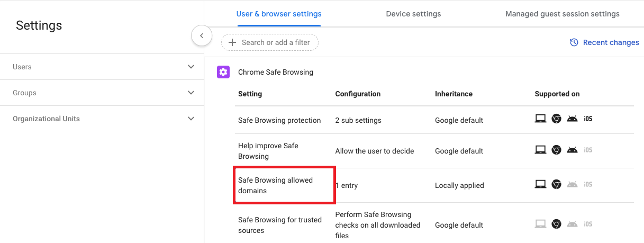
Task: Click iOS icon in Safe Browsing protection row
Action: [588, 119]
